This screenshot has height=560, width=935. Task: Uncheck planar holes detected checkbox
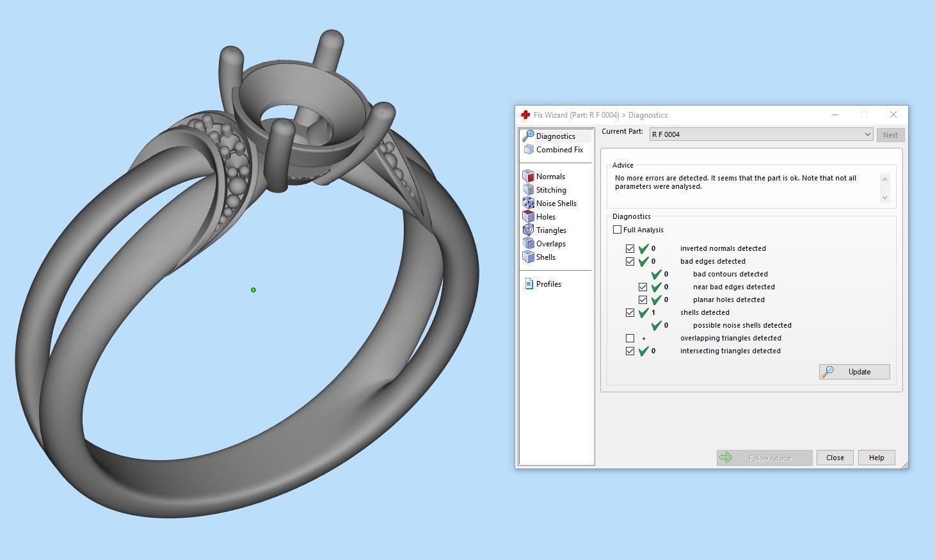click(x=643, y=300)
